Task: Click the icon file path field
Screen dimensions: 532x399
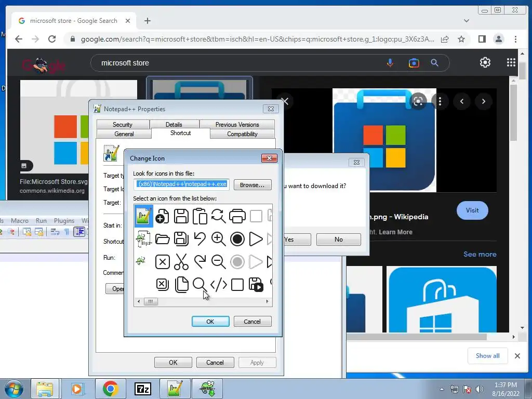Action: 181,184
